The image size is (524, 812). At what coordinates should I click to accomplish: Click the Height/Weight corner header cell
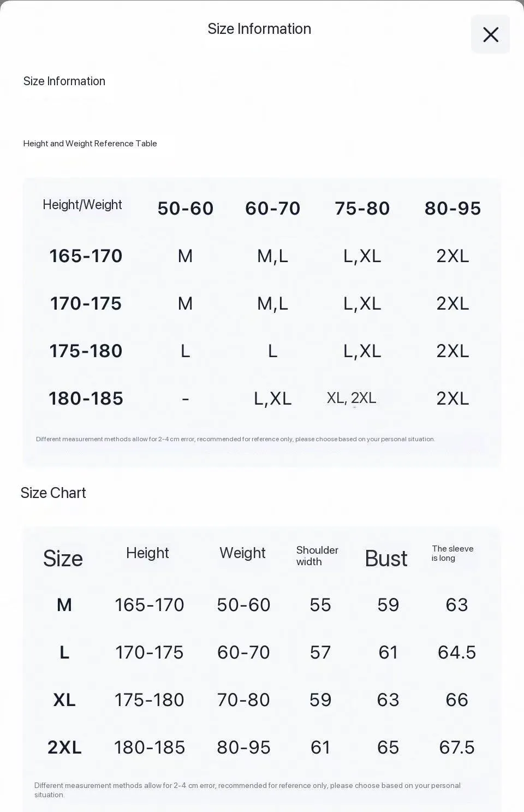point(82,205)
